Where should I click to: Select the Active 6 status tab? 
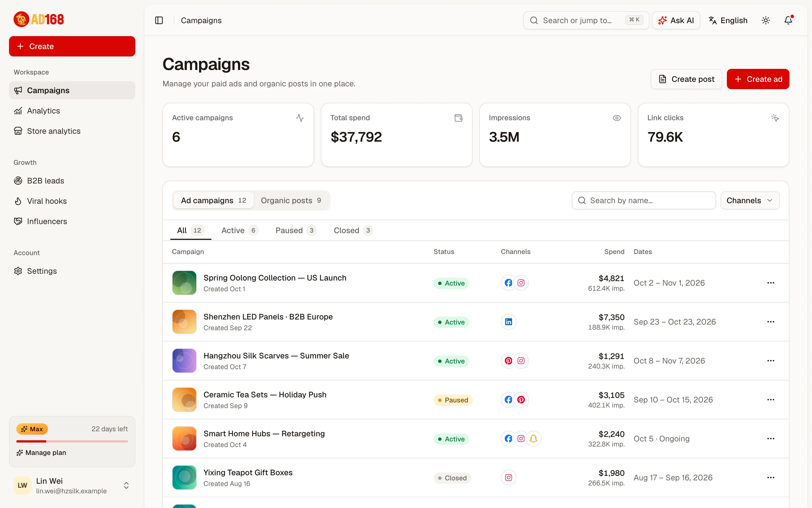(x=240, y=231)
